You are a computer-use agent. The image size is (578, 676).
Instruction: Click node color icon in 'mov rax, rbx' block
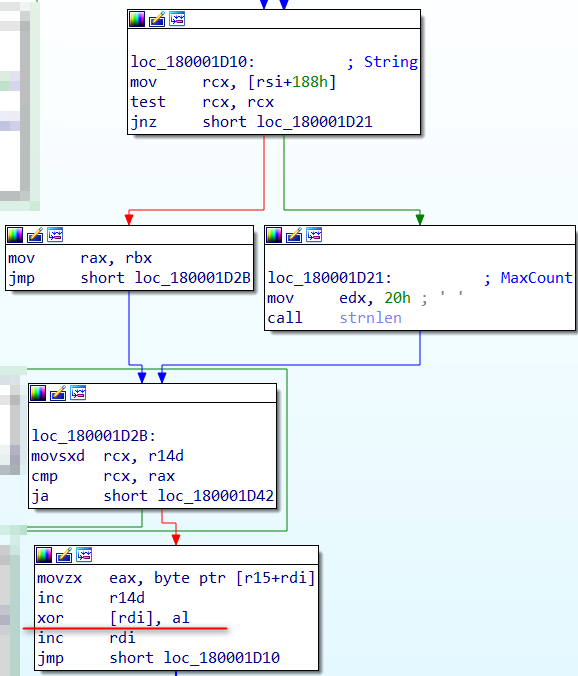pos(15,235)
